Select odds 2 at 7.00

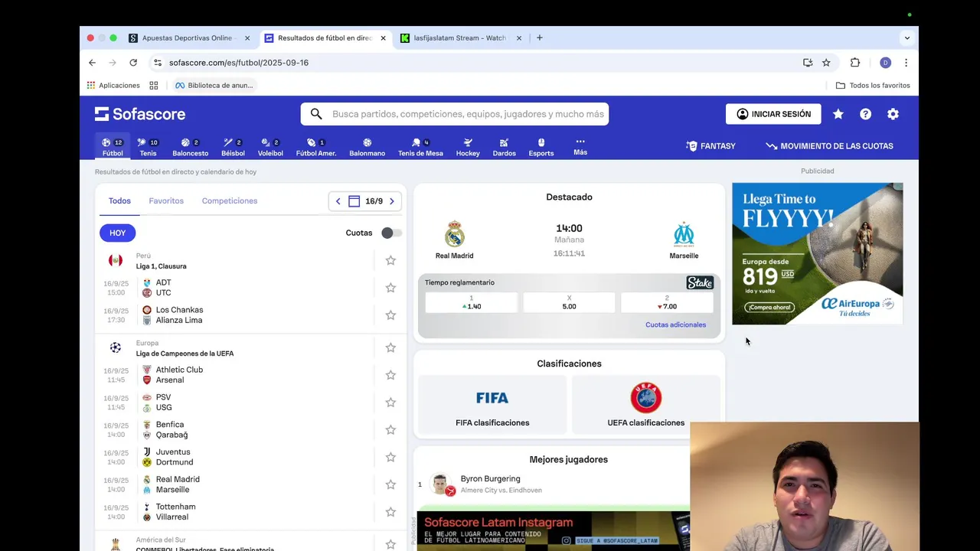[x=667, y=302]
